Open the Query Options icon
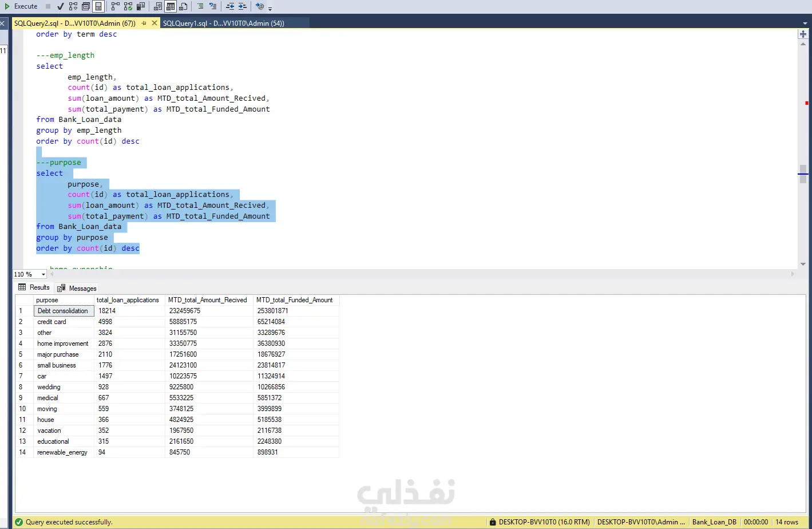The image size is (812, 529). pos(86,6)
